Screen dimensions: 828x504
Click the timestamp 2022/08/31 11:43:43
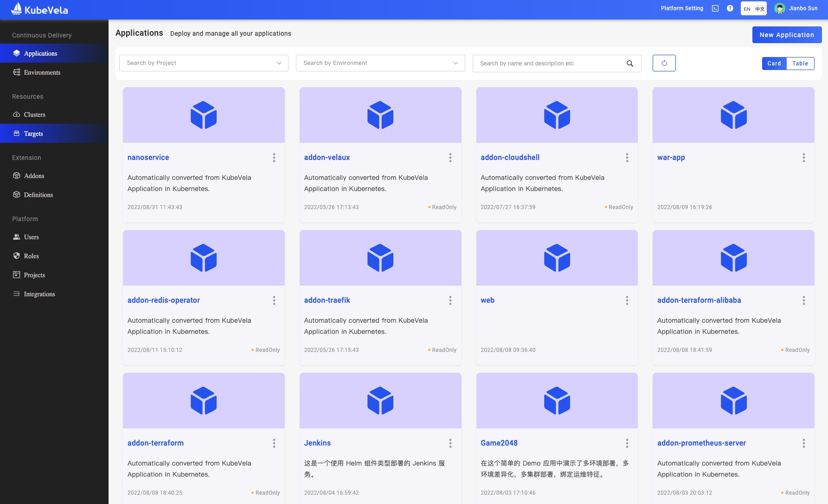(x=155, y=207)
